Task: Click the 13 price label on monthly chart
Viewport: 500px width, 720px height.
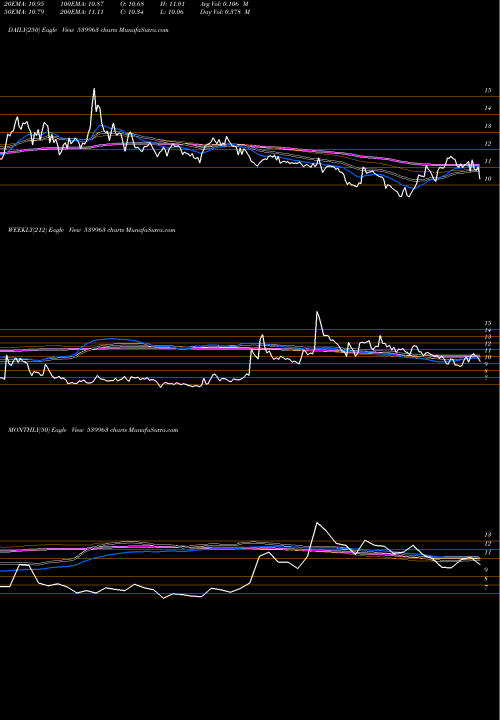Action: (x=488, y=535)
